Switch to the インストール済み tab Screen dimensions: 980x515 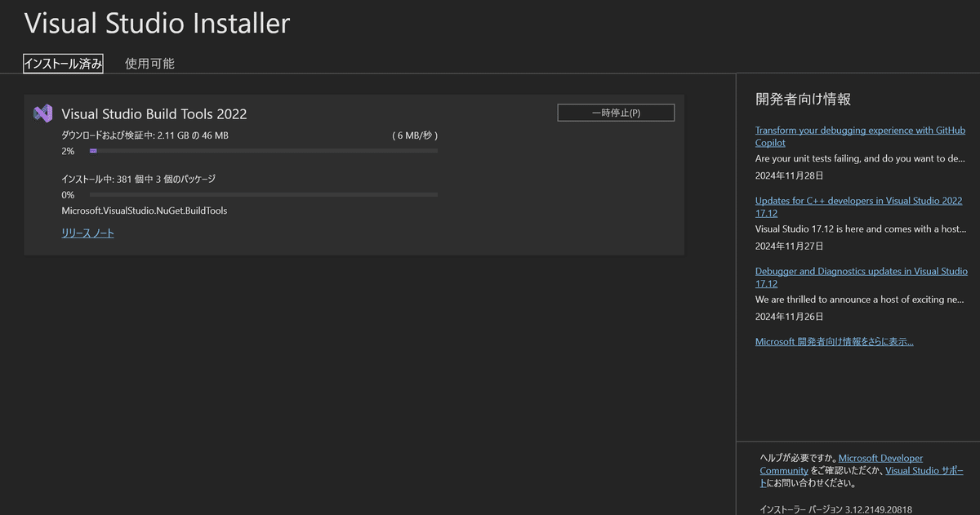(63, 64)
